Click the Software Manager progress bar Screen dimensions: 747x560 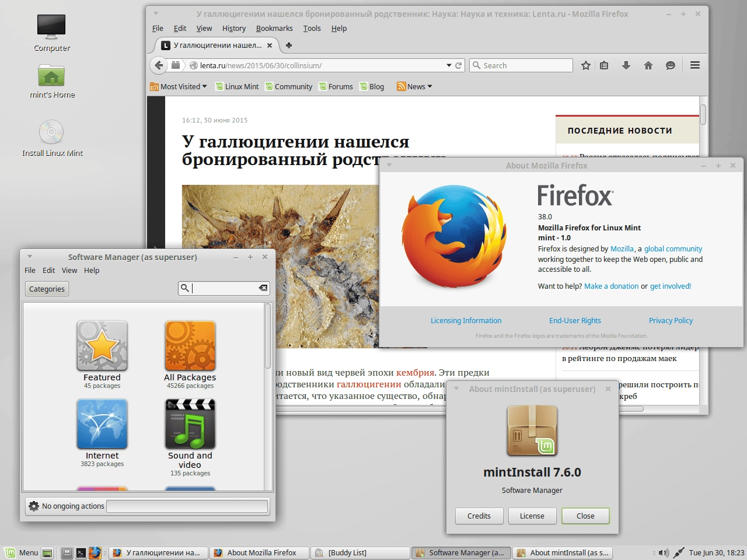[x=187, y=506]
